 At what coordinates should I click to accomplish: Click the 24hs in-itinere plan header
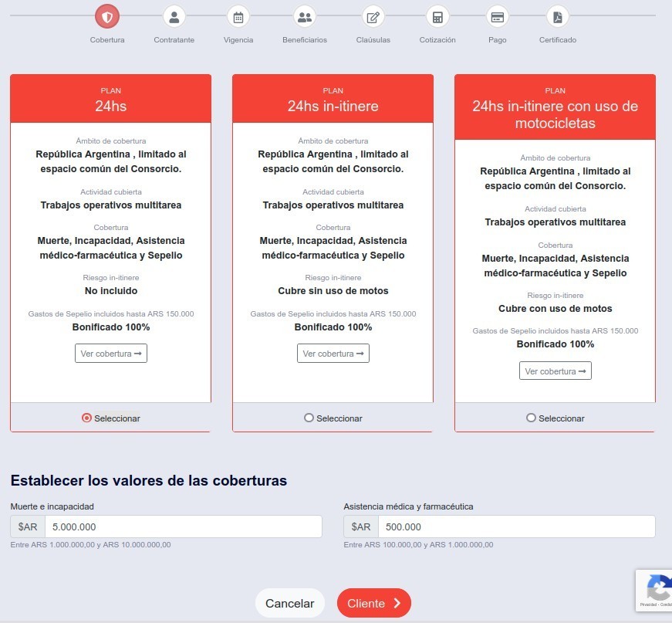coord(333,99)
